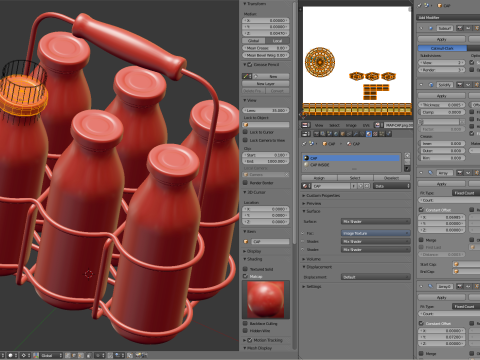Click the Subsurf modifier render camera icon

(460, 28)
